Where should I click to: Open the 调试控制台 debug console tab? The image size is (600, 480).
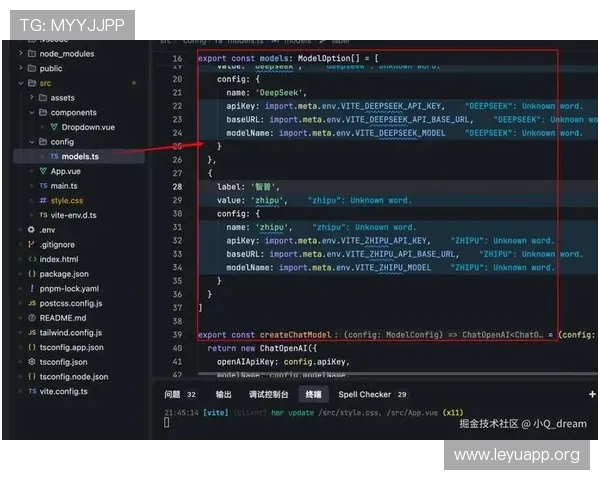point(268,394)
